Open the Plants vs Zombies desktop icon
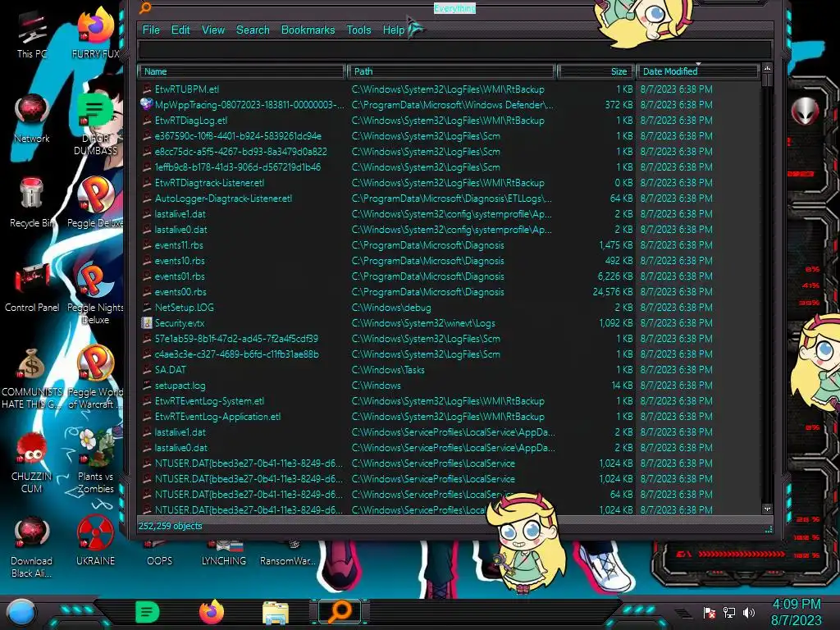 pyautogui.click(x=95, y=462)
